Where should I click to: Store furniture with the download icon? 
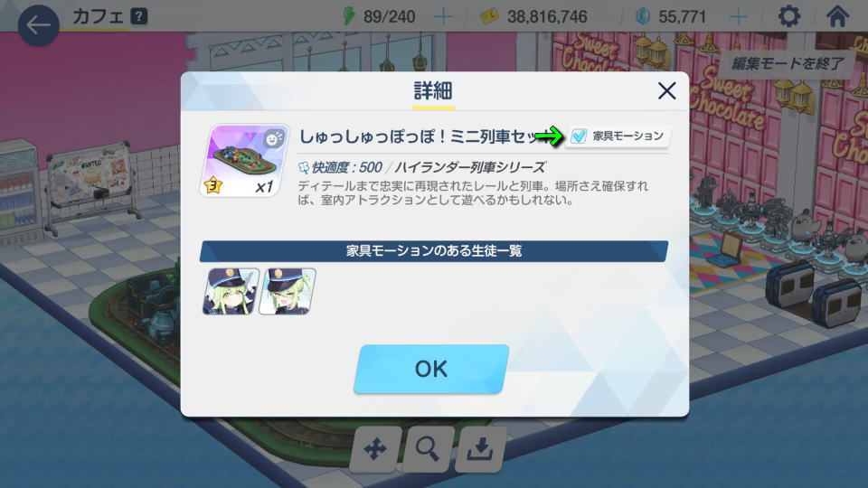point(480,449)
